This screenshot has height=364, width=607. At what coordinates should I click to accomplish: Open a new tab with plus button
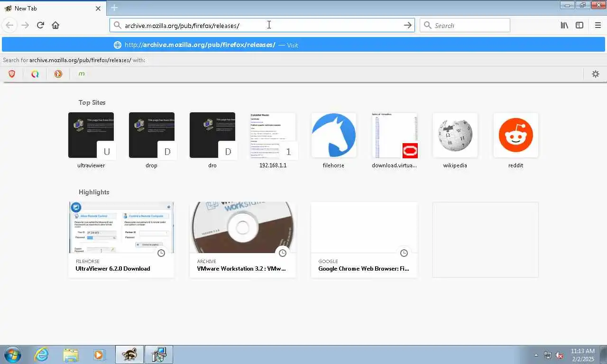click(x=114, y=8)
